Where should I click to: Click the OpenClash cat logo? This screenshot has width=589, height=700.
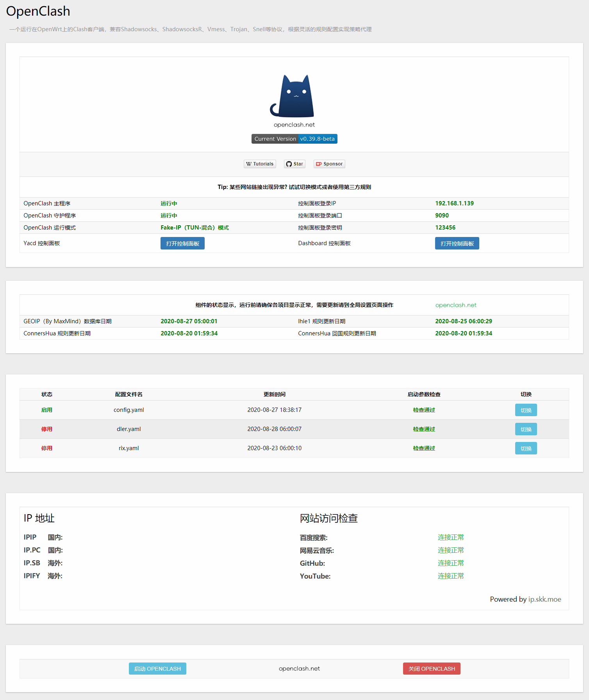(x=294, y=96)
